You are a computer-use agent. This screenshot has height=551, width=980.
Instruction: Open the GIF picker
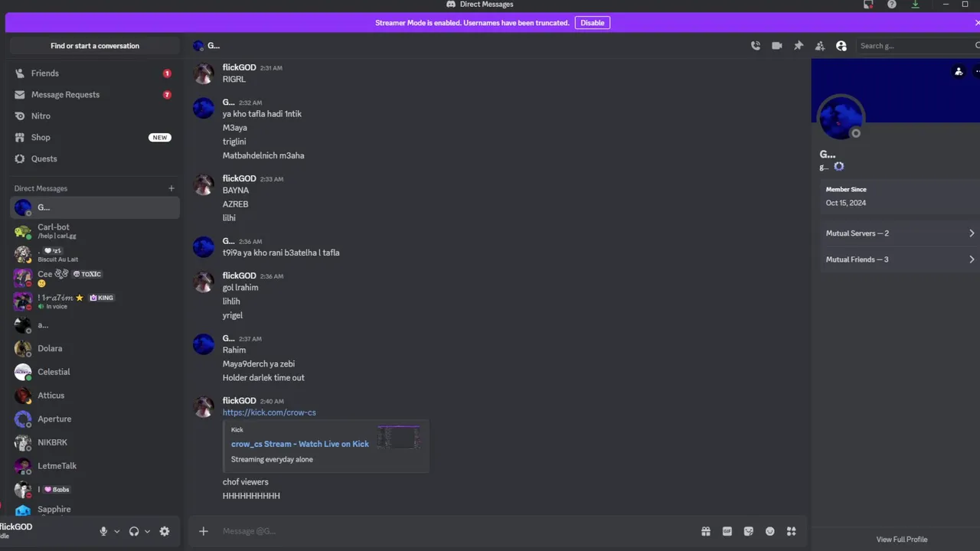(727, 531)
